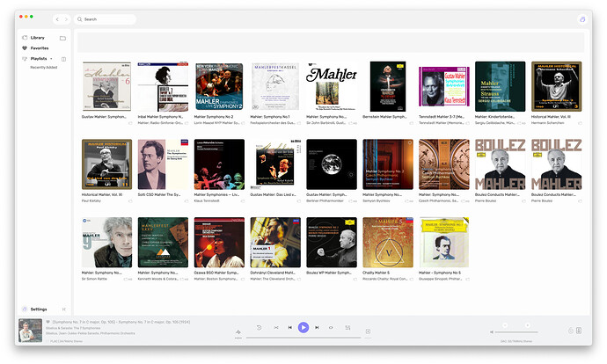This screenshot has width=607, height=364.
Task: Skip to the previous track
Action: [x=289, y=328]
